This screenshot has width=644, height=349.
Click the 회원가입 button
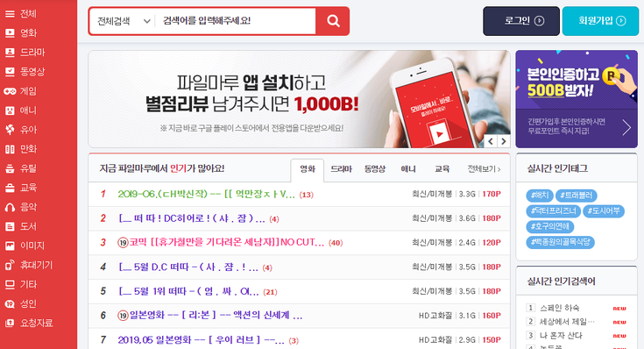[x=600, y=21]
